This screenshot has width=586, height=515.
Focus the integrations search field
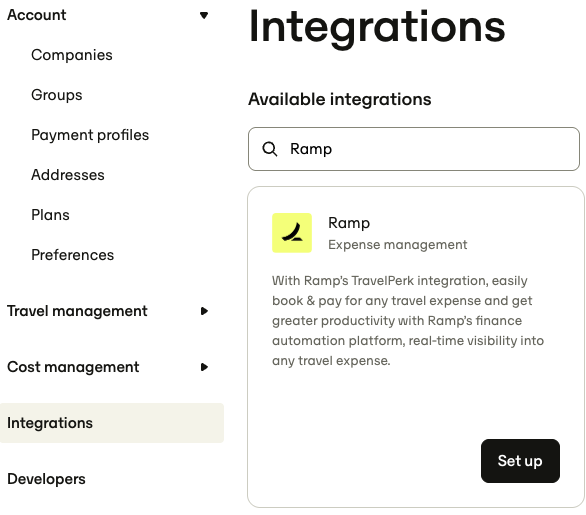pyautogui.click(x=414, y=149)
